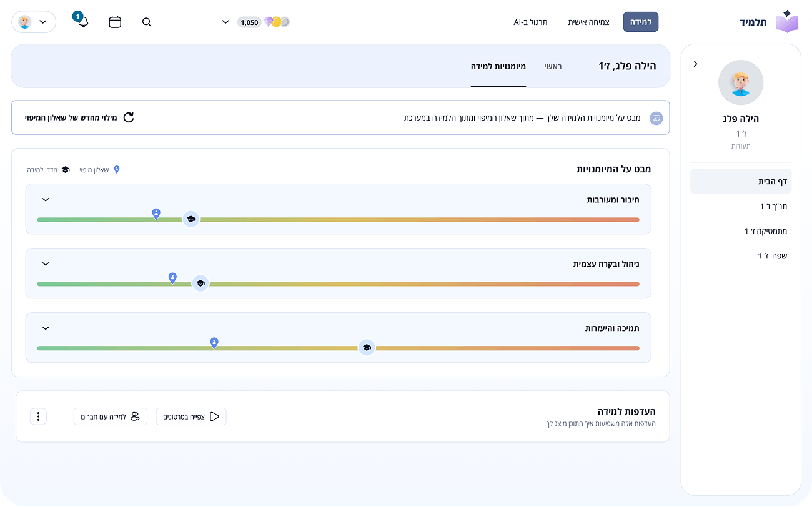Click the מדדי למידה legend cap icon
The image size is (812, 507).
pyautogui.click(x=66, y=170)
